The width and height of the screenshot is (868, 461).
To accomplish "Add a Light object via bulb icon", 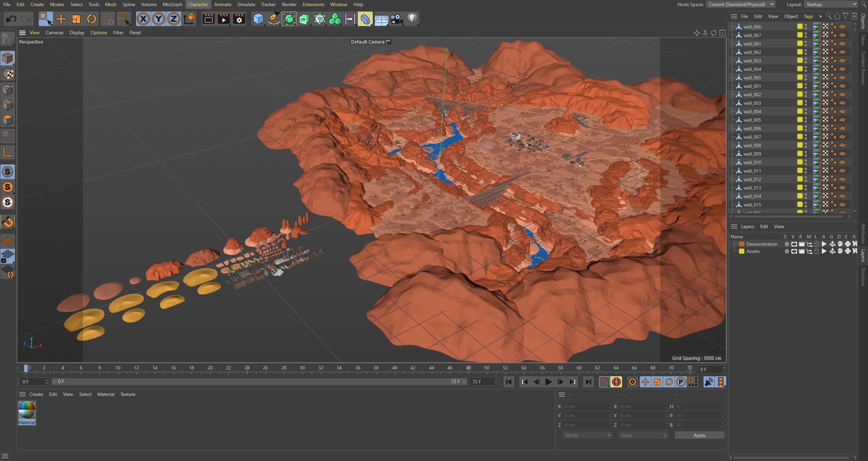I will coord(412,19).
